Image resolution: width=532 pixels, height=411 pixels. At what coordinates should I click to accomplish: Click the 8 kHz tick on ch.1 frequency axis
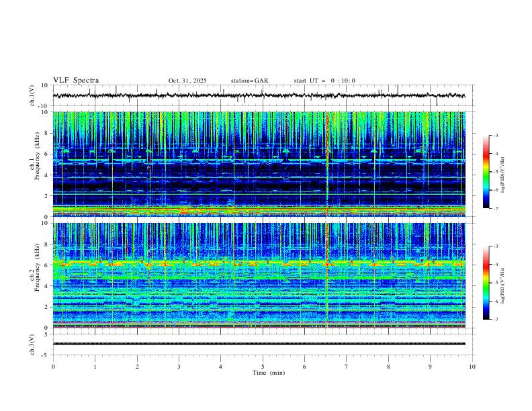(46, 133)
